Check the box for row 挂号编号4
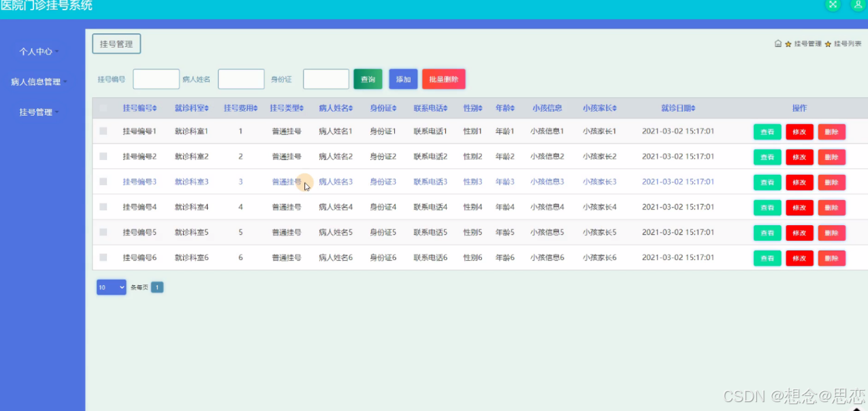Viewport: 868px width, 411px height. [103, 206]
